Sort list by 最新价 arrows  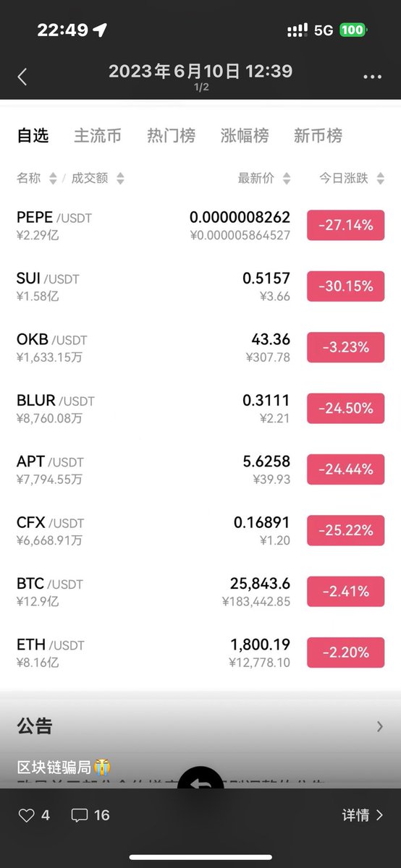coord(287,178)
